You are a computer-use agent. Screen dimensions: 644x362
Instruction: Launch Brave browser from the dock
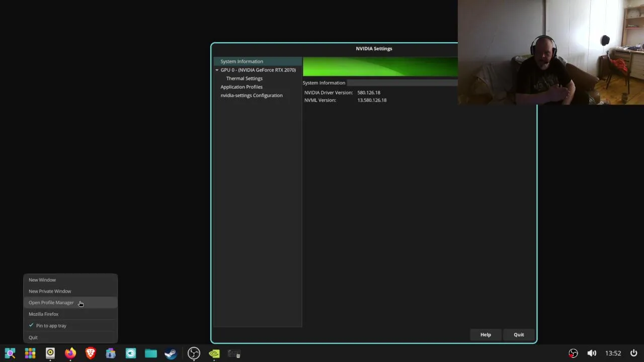point(91,353)
